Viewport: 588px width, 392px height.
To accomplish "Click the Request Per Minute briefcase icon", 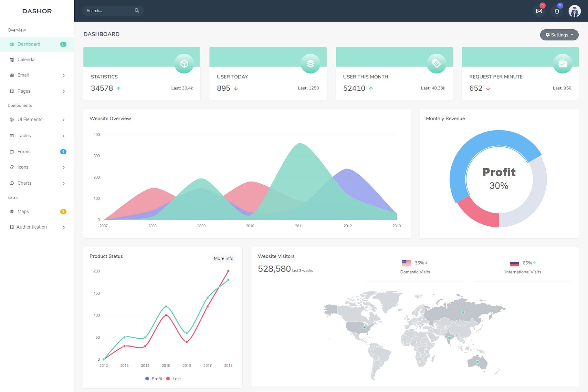I will (562, 64).
